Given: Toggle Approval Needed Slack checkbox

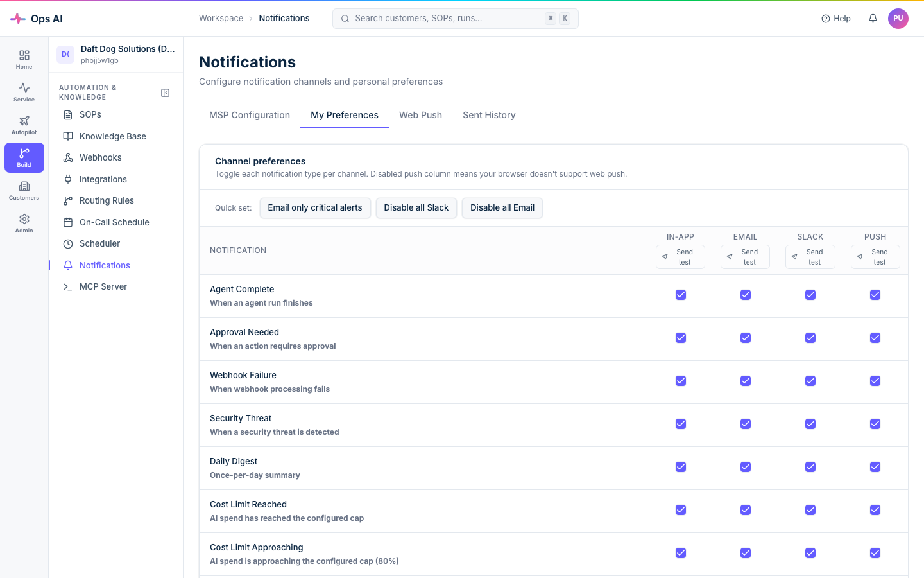Looking at the screenshot, I should [x=810, y=338].
